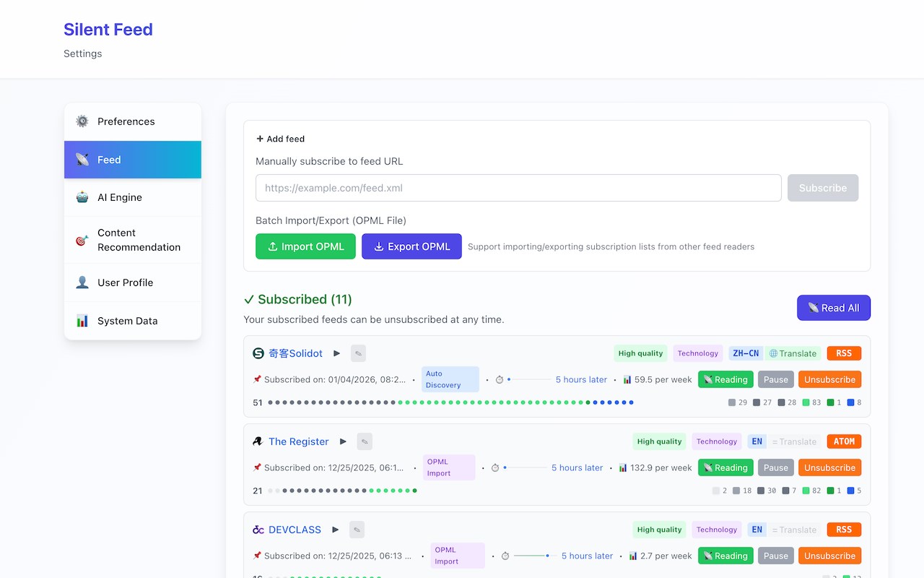This screenshot has width=924, height=578.
Task: Pause The Register feed
Action: pos(776,467)
